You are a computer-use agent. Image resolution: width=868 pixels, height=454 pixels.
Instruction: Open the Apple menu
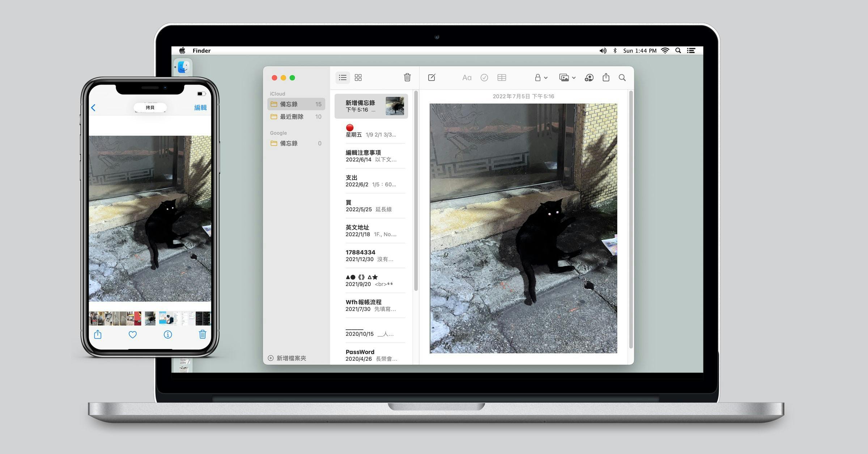182,51
